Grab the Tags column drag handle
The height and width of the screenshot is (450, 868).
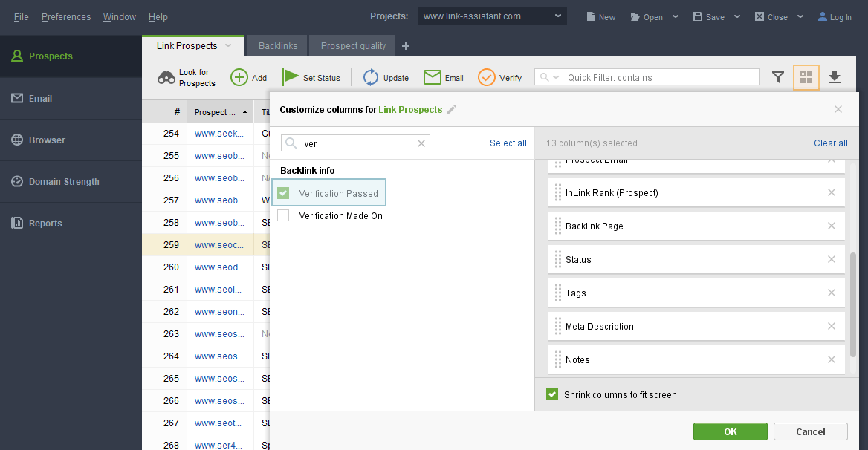(557, 293)
